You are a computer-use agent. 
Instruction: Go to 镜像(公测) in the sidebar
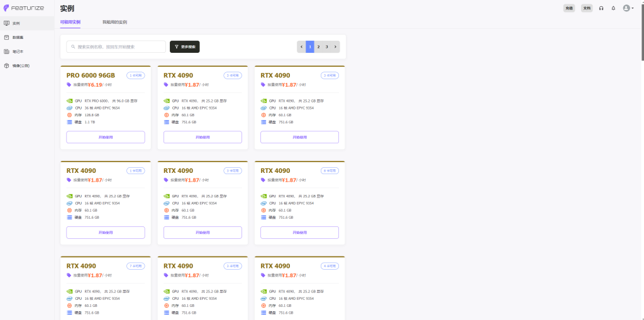[x=20, y=65]
